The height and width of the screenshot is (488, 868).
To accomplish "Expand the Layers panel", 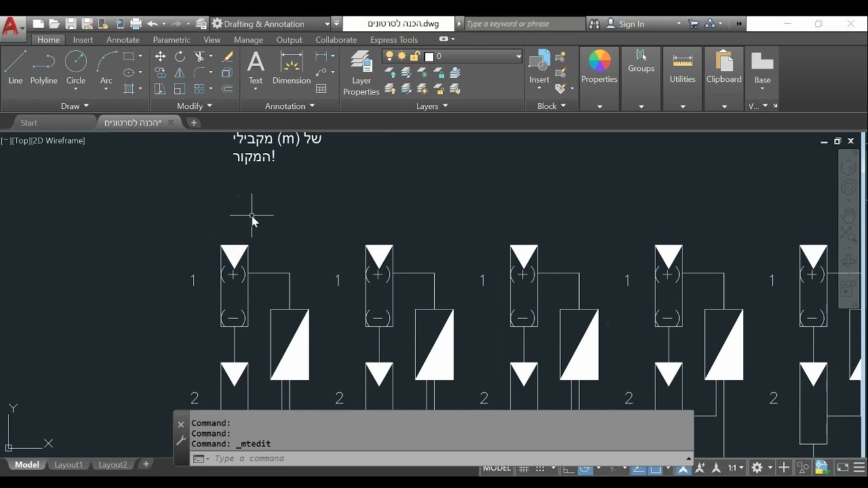I will tap(432, 106).
